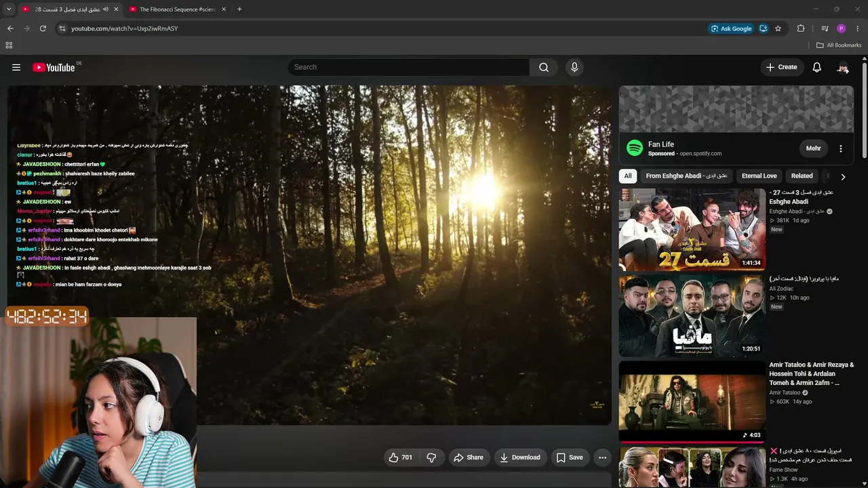The width and height of the screenshot is (868, 488).
Task: Click the search magnifier button
Action: [544, 67]
